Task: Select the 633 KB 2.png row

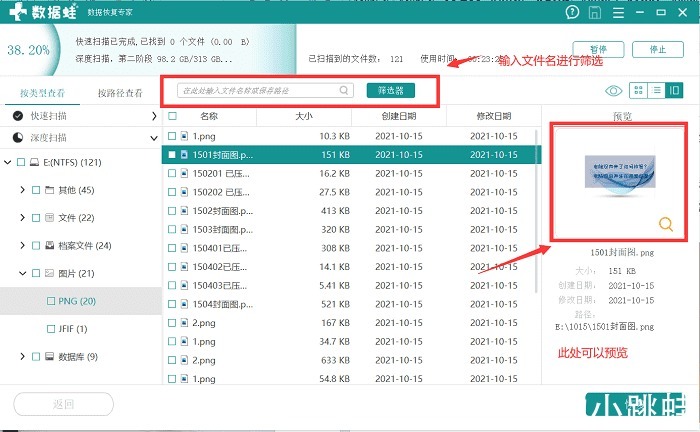Action: 351,360
